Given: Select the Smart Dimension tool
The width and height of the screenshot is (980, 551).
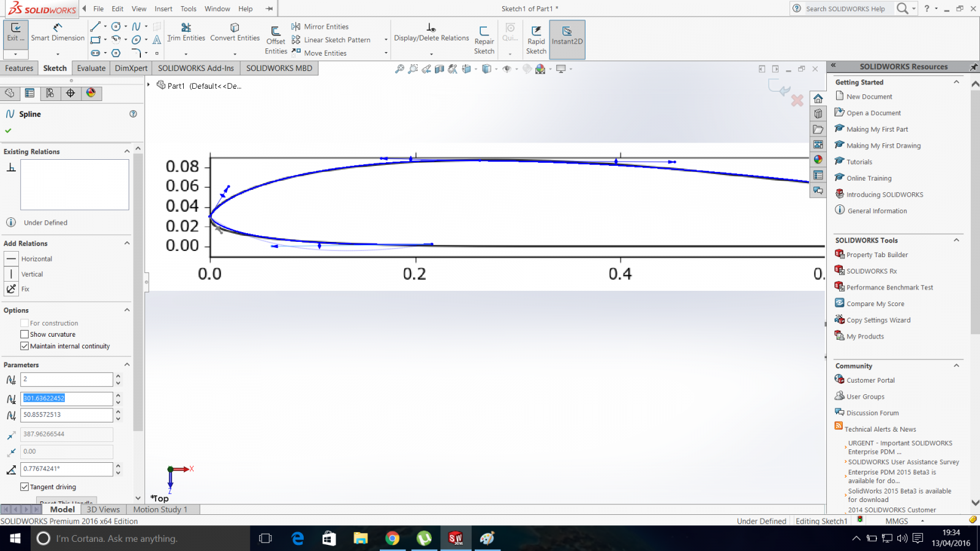Looking at the screenshot, I should 58,32.
